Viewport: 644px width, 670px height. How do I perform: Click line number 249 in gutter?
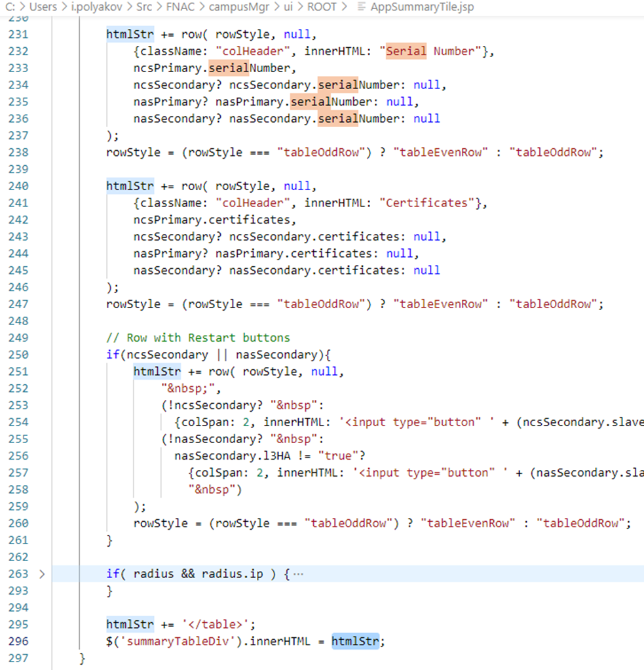[18, 338]
